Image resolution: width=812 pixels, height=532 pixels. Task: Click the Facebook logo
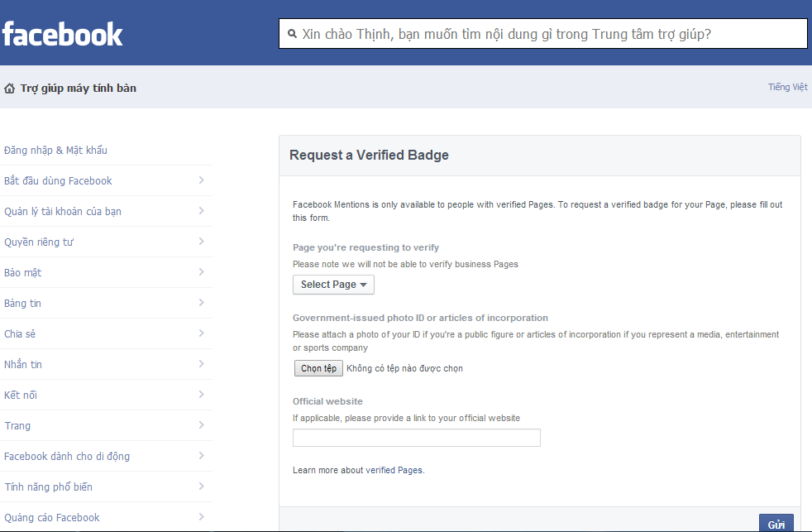[x=62, y=34]
